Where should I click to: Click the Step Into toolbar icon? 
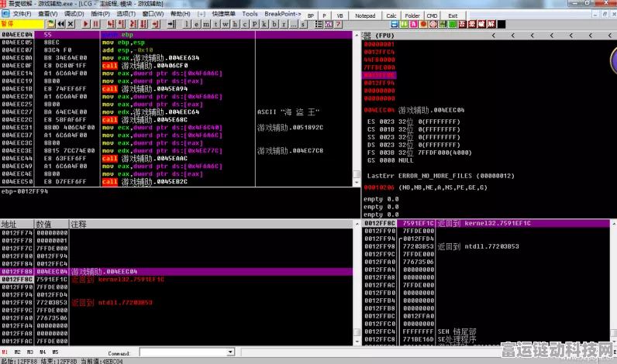(111, 24)
